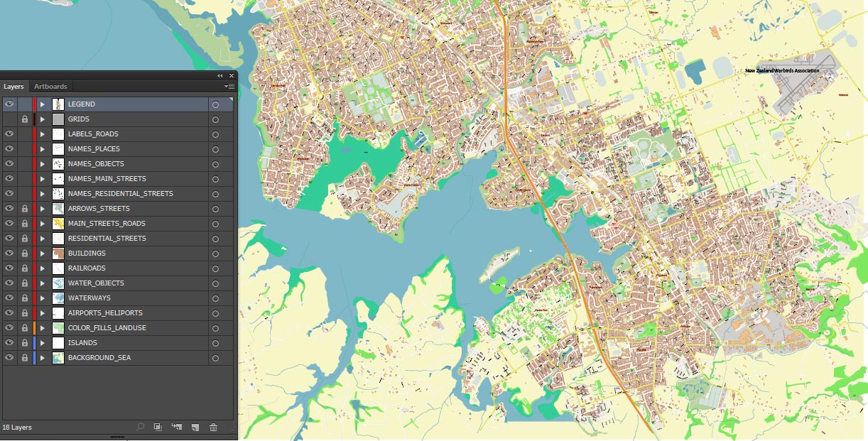Unlock the MAIN_STREETS_ROADS layer
This screenshot has height=441, width=868.
tap(25, 224)
